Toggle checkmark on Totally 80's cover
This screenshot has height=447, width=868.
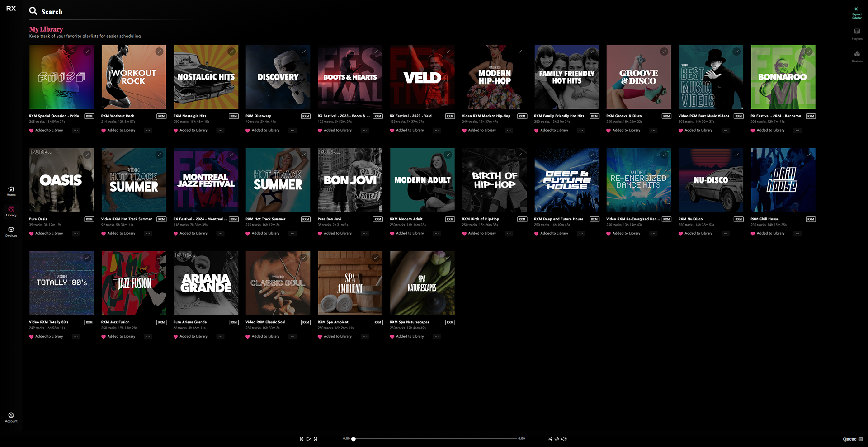[x=87, y=258]
